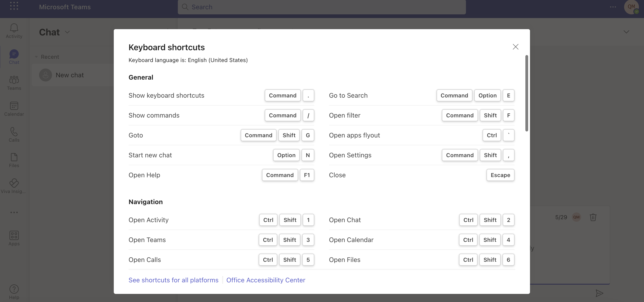Click the Keyboard language English text
This screenshot has width=644, height=302.
coord(188,60)
